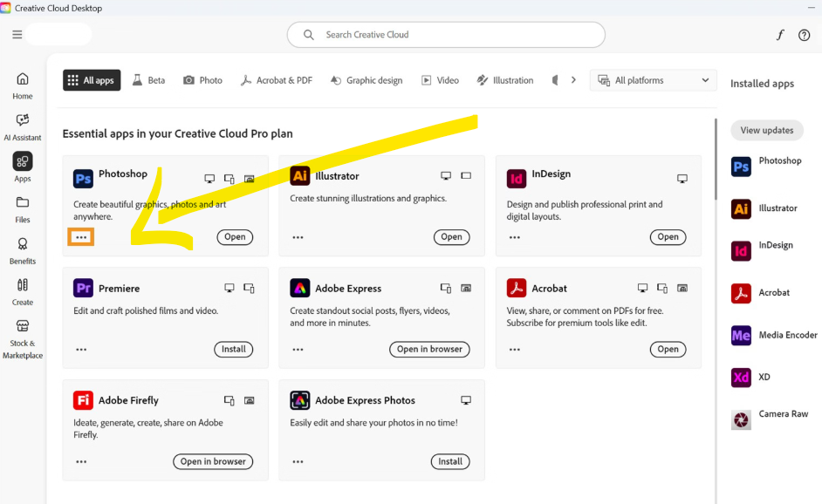
Task: Open Files in the left sidebar
Action: pyautogui.click(x=23, y=209)
